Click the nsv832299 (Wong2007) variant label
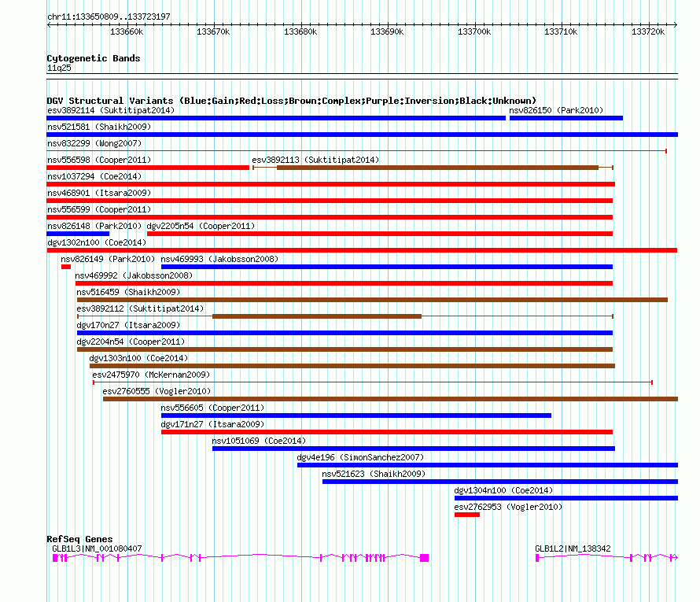This screenshot has width=700, height=602. 94,143
